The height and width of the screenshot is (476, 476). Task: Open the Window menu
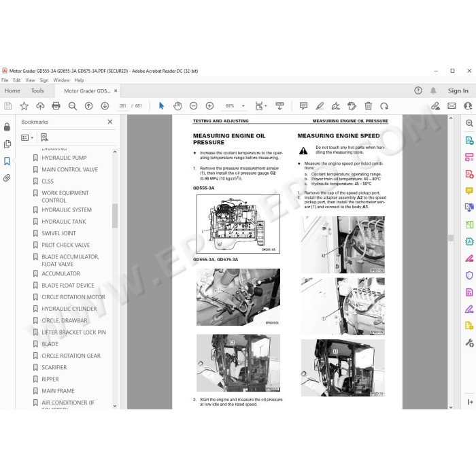click(61, 80)
